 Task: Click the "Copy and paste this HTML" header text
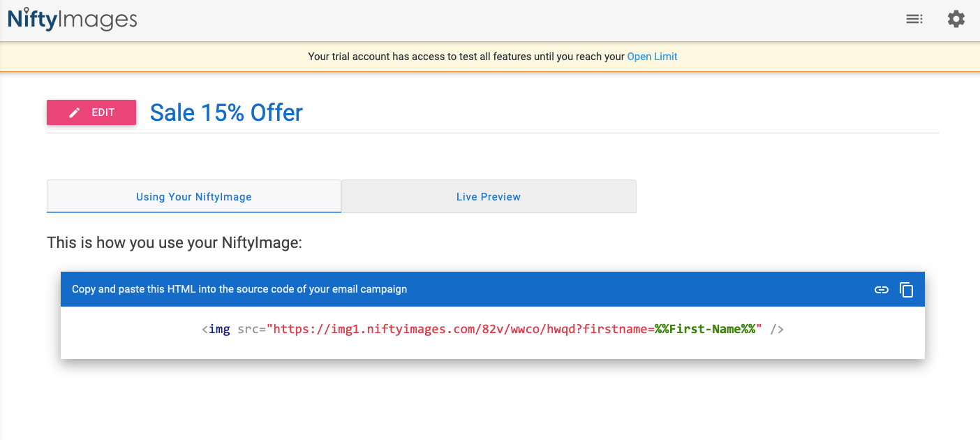coord(239,289)
